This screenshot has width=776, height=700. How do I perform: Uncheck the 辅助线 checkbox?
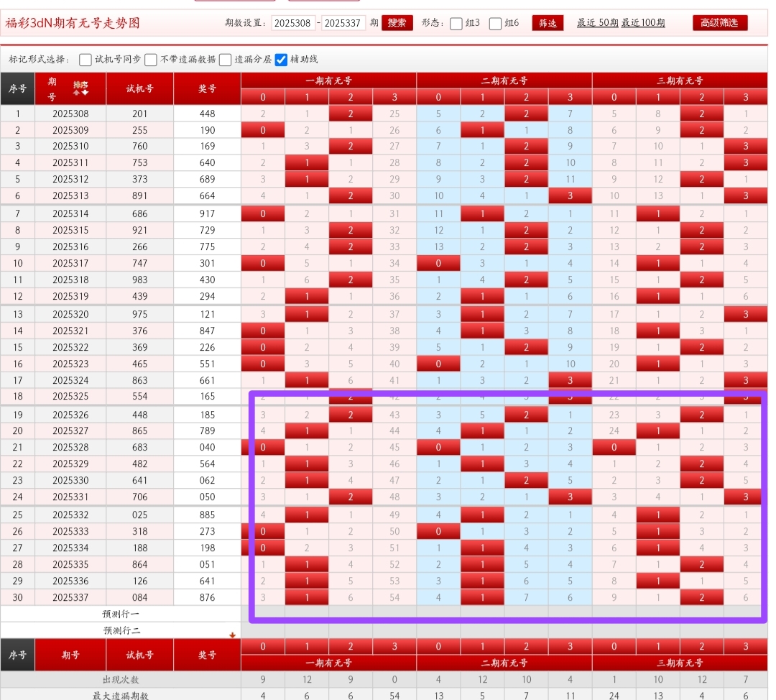pos(281,60)
